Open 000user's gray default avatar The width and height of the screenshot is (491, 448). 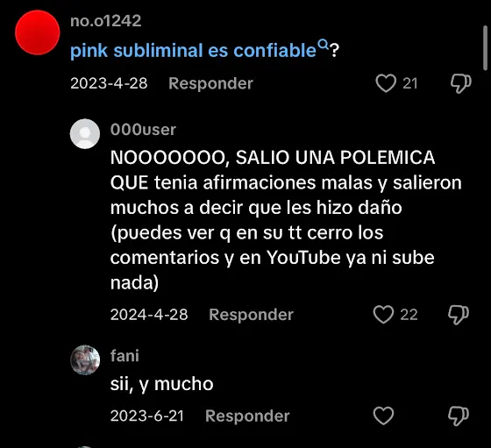(x=85, y=133)
